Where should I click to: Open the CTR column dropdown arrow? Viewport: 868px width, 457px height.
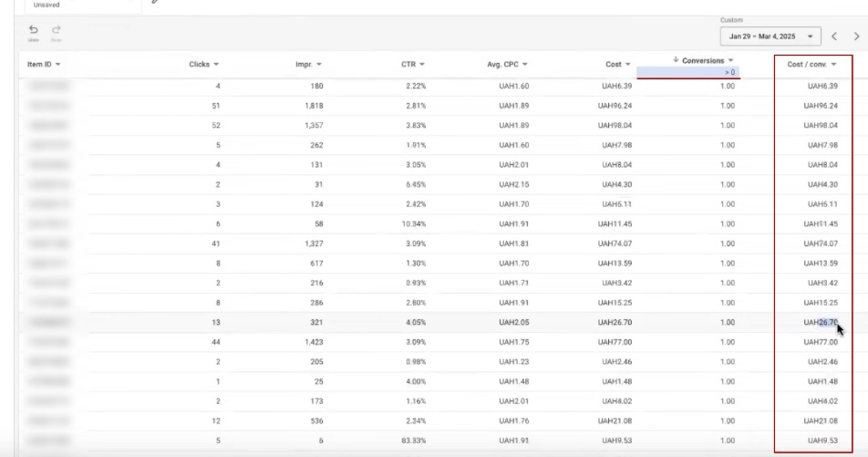[x=422, y=65]
